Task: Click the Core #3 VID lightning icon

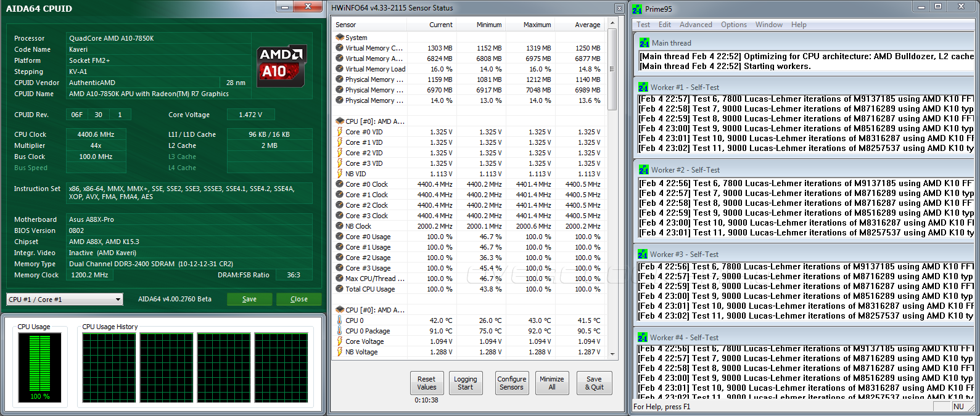Action: coord(339,163)
